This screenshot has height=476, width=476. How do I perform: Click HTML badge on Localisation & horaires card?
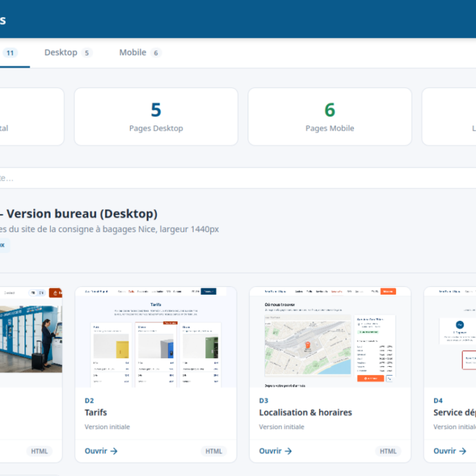click(x=388, y=451)
